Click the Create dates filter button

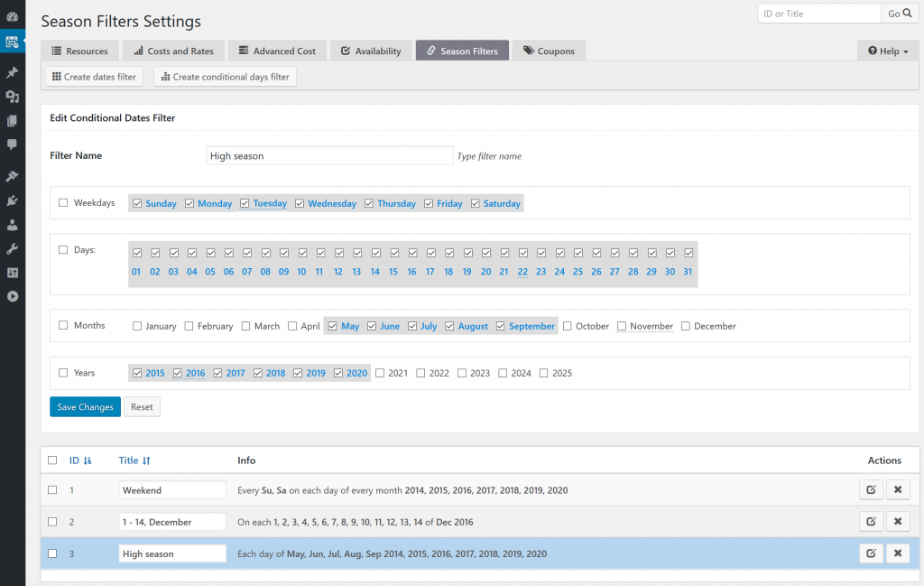tap(93, 76)
